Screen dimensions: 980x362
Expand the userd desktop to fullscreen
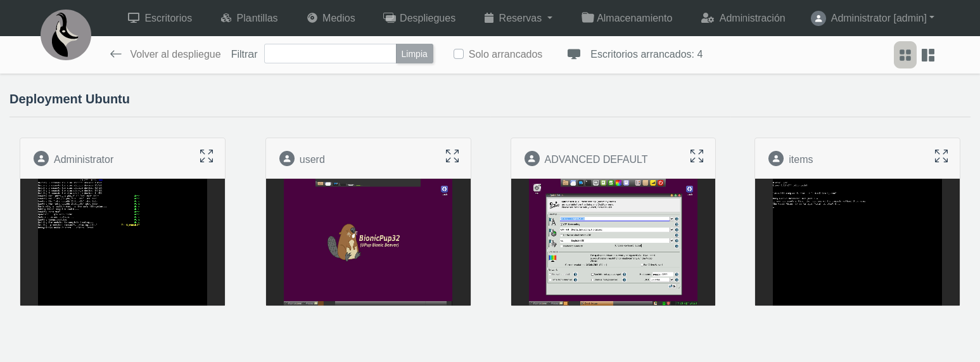(452, 156)
